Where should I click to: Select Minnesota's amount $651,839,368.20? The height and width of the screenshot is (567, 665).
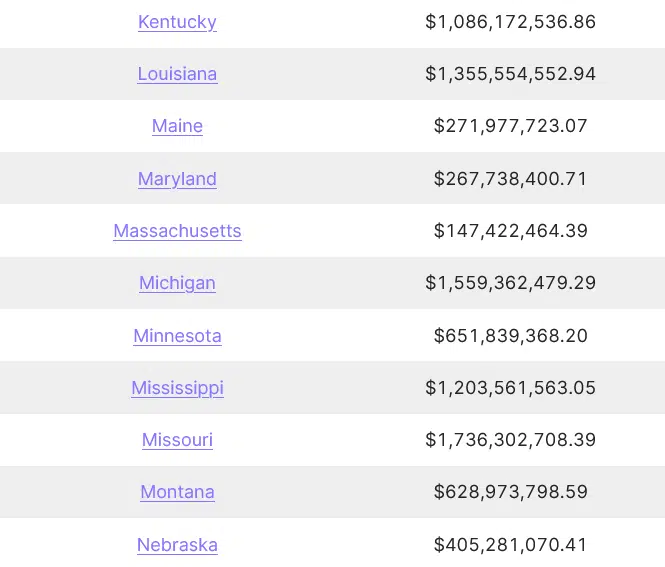[x=511, y=336]
